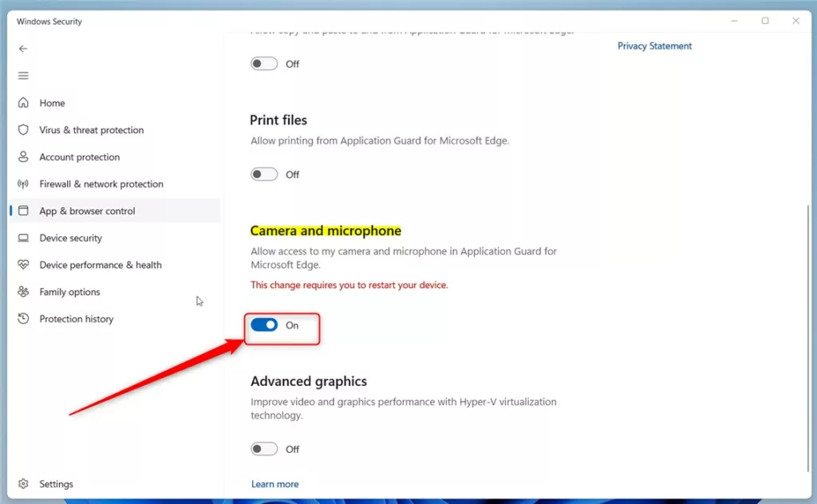Select App & browser control label
Viewport: 817px width, 504px height.
87,211
